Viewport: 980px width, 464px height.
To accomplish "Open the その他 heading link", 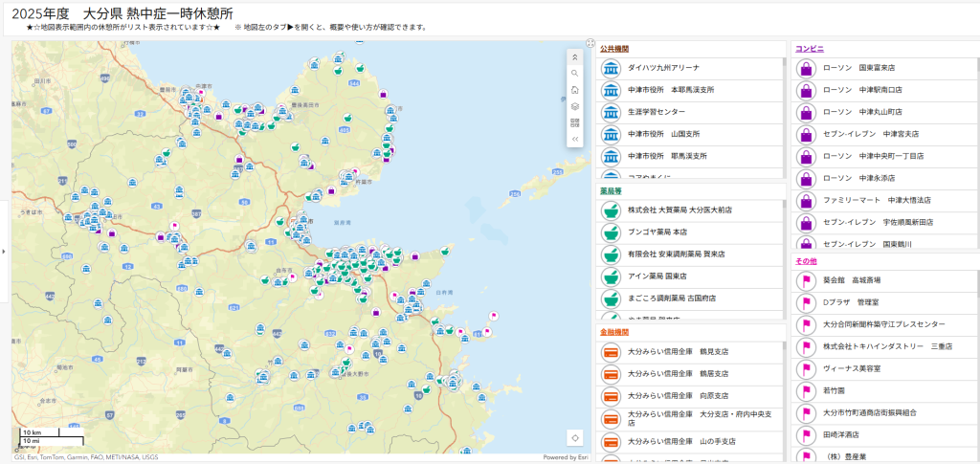I will coord(806,261).
